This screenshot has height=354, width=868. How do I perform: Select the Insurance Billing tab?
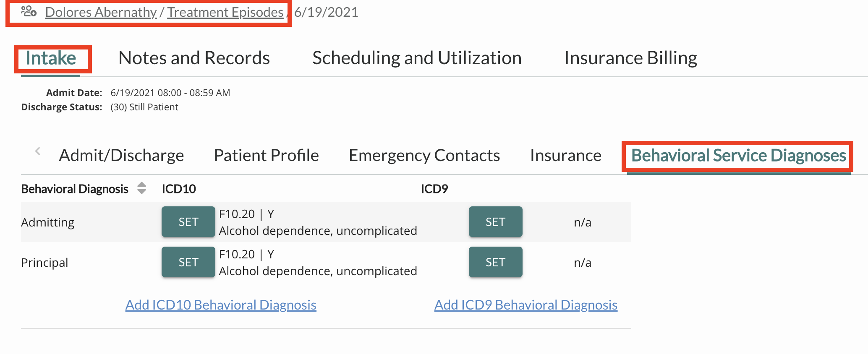click(x=631, y=58)
